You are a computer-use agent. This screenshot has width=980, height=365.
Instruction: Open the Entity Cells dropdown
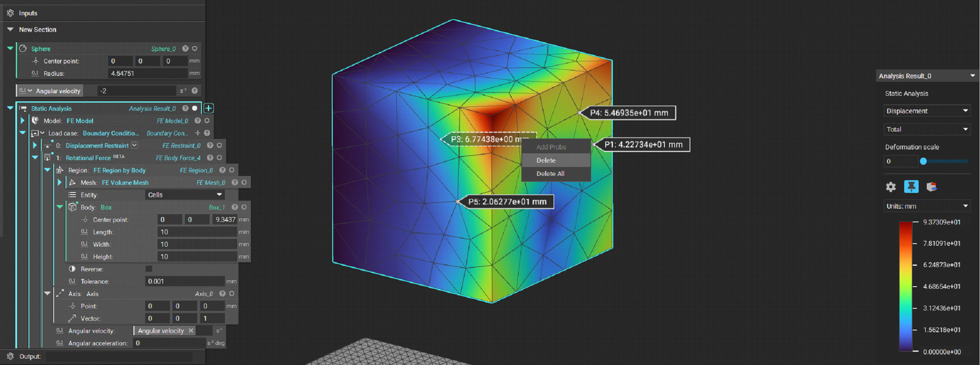click(x=185, y=195)
